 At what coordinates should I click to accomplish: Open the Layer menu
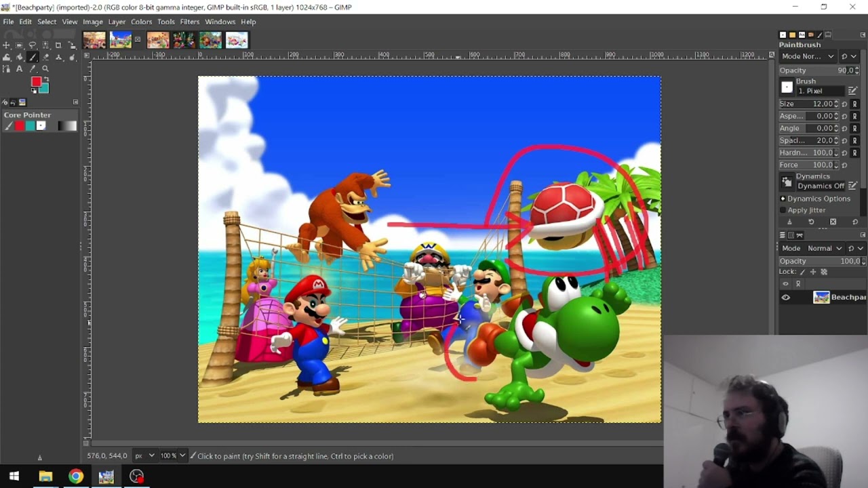click(x=117, y=22)
